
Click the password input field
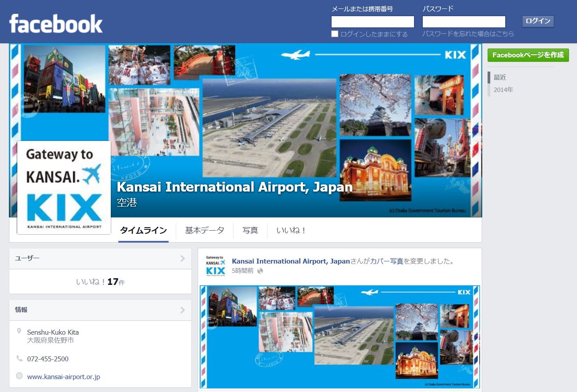click(464, 22)
